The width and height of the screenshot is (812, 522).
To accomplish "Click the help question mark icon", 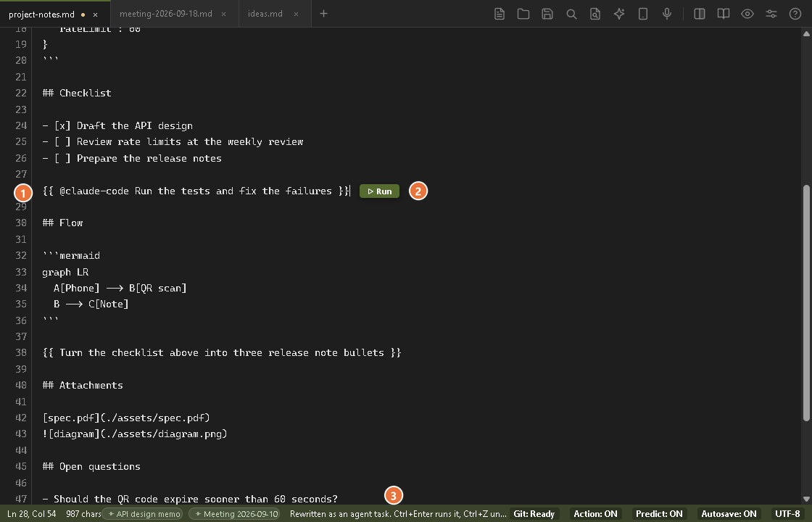I will click(x=795, y=14).
